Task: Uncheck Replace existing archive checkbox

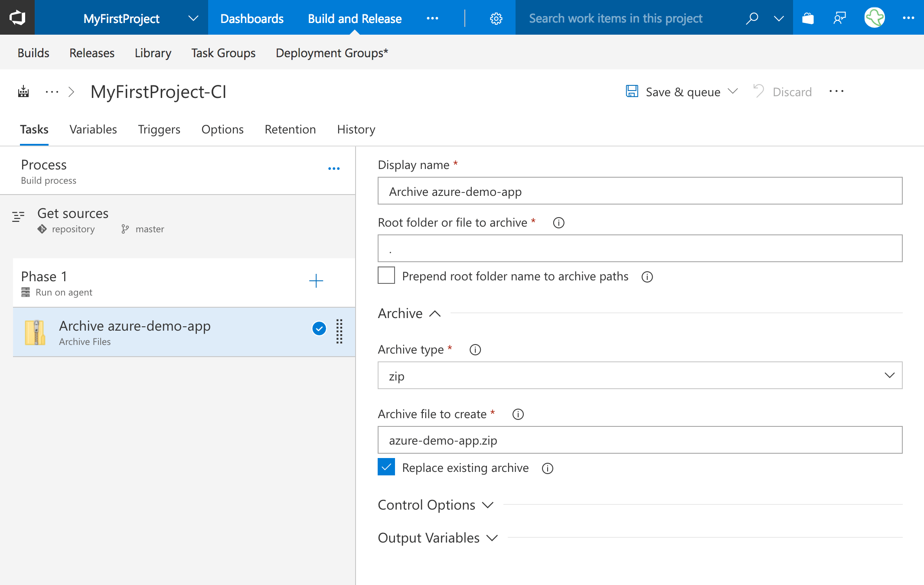Action: 386,467
